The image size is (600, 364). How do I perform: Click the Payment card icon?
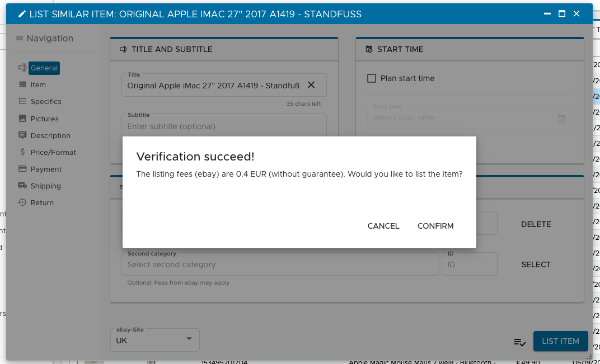point(22,169)
